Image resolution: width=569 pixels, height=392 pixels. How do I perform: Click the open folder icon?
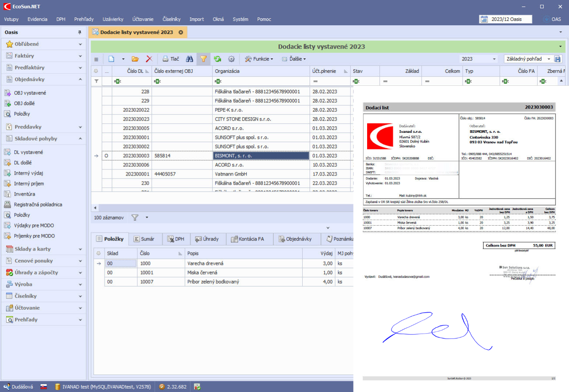click(135, 59)
